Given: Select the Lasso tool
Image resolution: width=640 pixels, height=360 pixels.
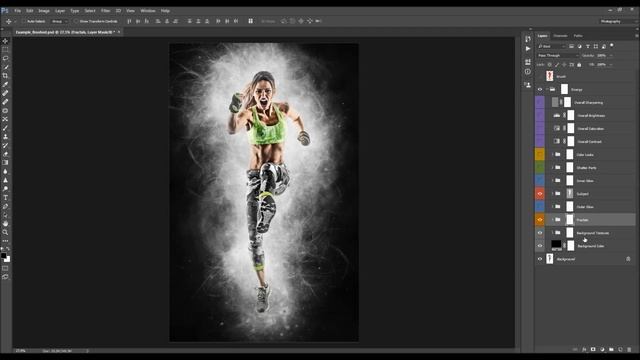Looking at the screenshot, I should (x=5, y=58).
